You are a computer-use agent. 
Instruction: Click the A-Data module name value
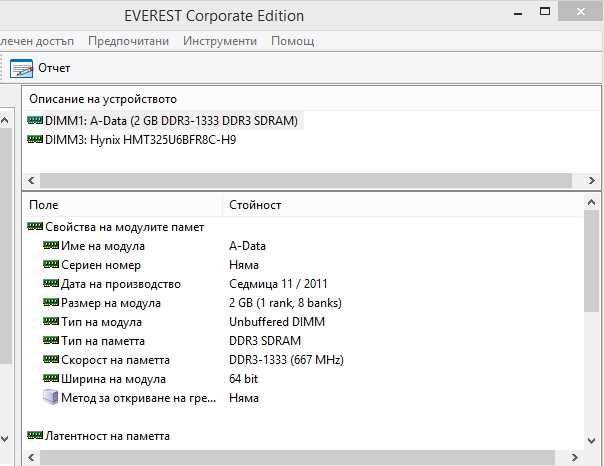coord(247,246)
